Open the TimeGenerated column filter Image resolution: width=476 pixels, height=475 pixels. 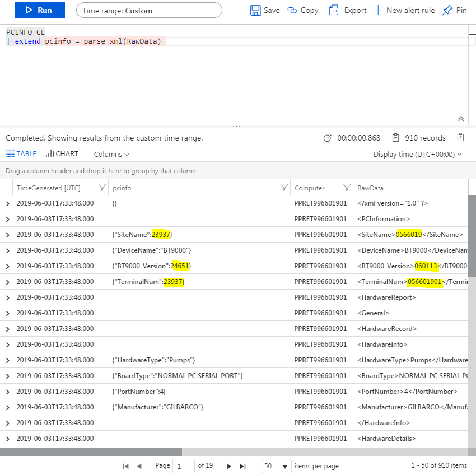(101, 187)
